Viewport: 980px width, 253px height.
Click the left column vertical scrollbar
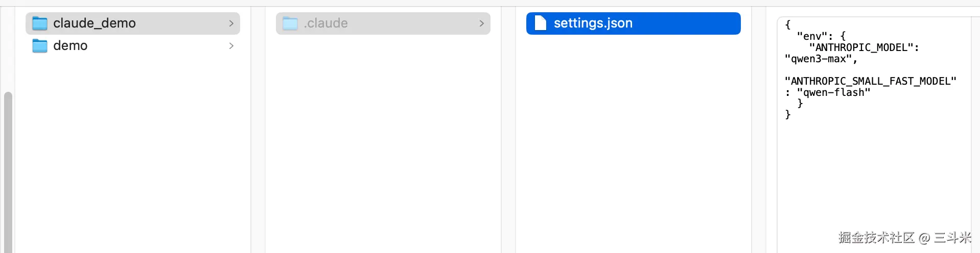click(8, 172)
